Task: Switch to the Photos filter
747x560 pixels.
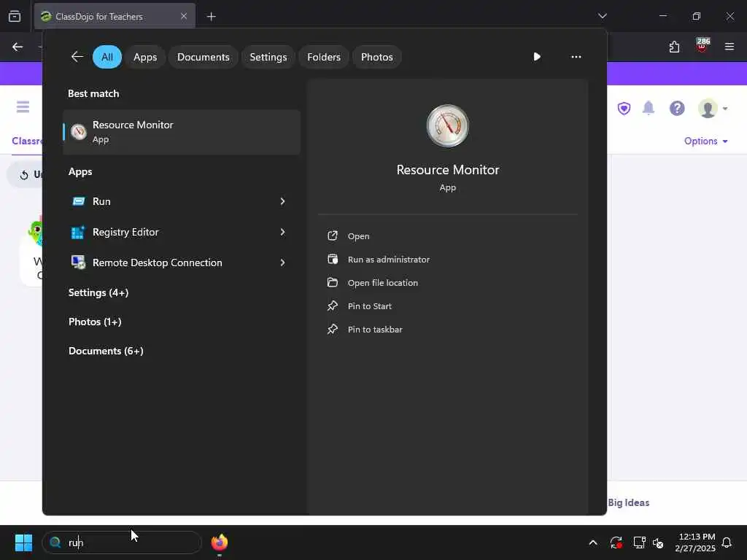Action: (x=377, y=57)
